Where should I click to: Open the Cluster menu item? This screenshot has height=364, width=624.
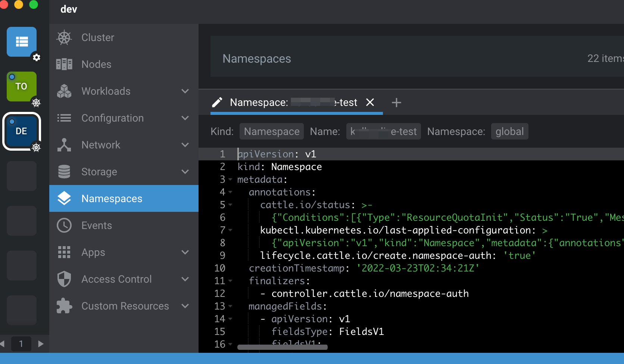coord(124,37)
